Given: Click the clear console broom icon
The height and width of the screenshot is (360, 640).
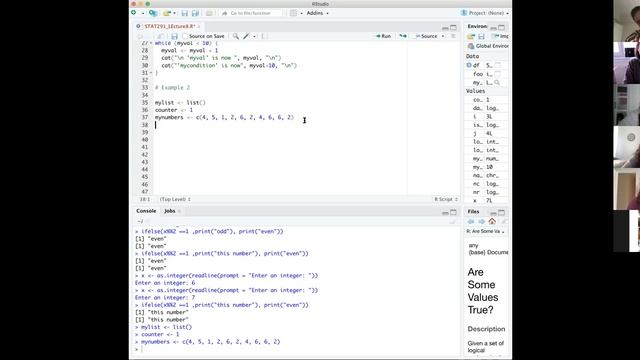Looking at the screenshot, I should tap(453, 222).
